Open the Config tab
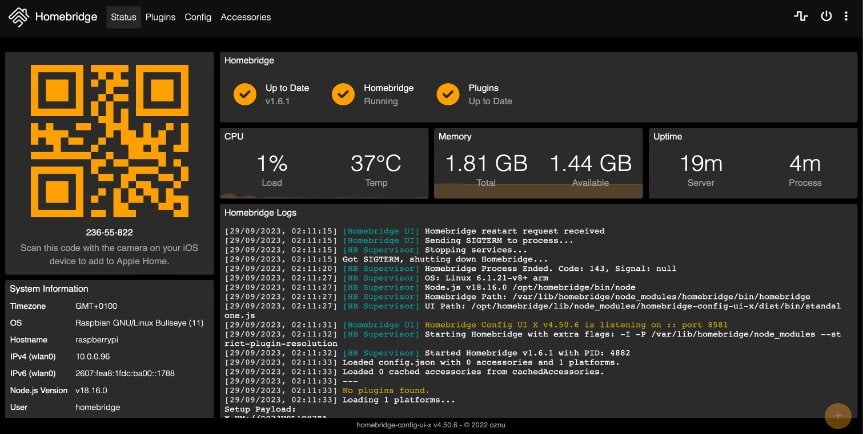Screen dimensions: 864x434 coord(198,17)
